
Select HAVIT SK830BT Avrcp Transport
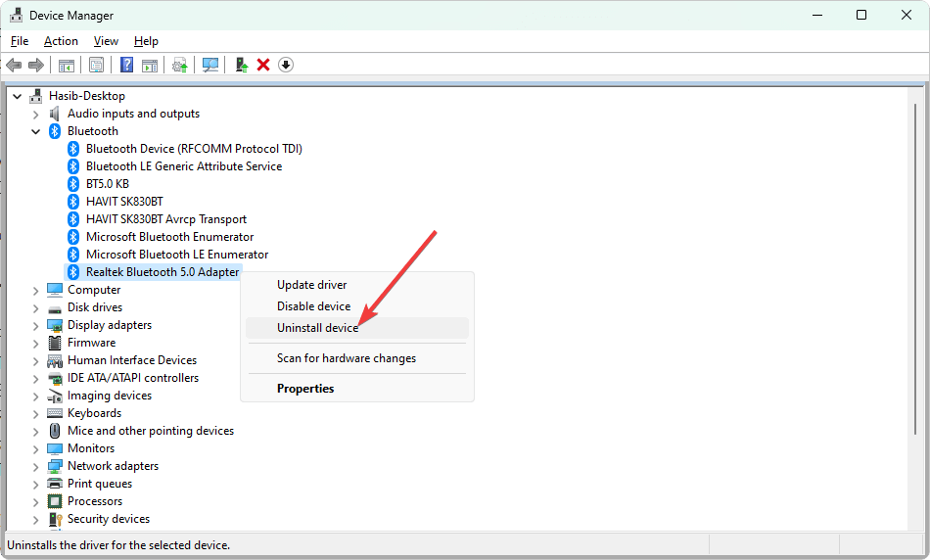[x=166, y=219]
